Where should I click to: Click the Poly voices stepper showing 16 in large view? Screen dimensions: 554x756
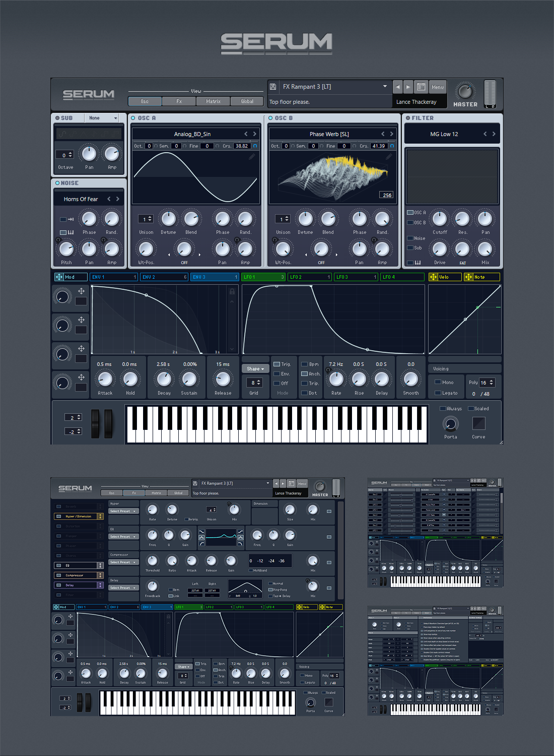(492, 383)
